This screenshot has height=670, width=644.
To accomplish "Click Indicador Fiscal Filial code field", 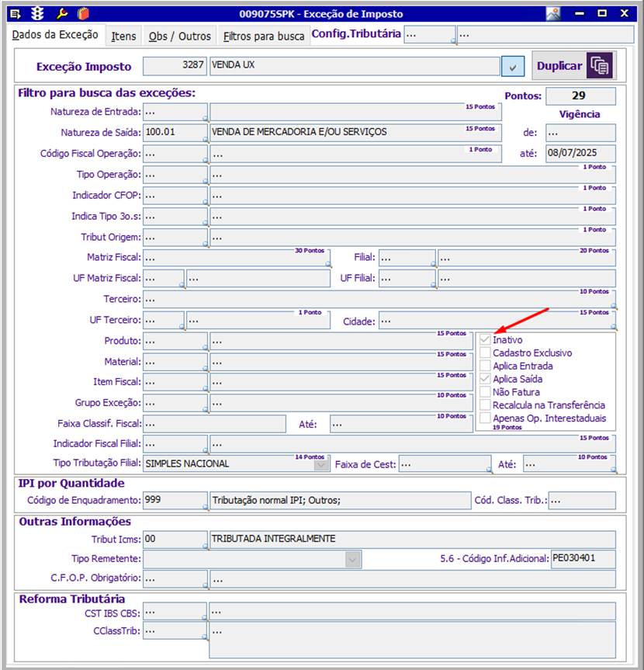I will coord(175,444).
